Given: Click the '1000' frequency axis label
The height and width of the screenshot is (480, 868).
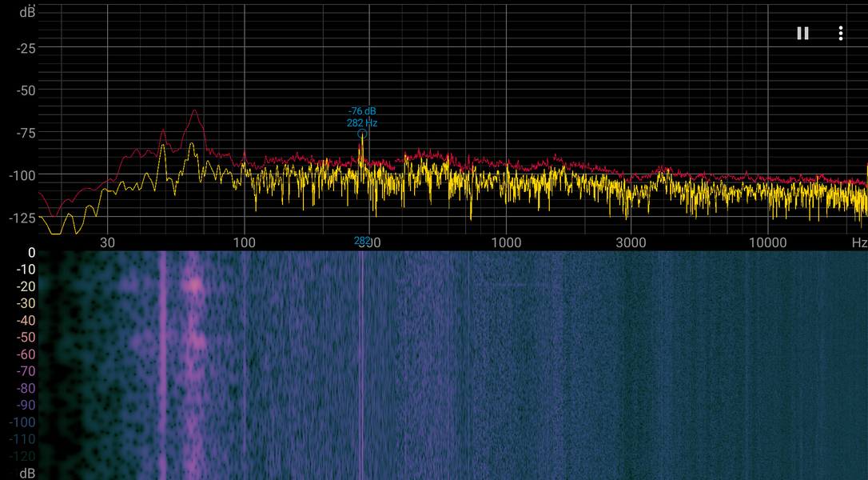Looking at the screenshot, I should pyautogui.click(x=506, y=242).
